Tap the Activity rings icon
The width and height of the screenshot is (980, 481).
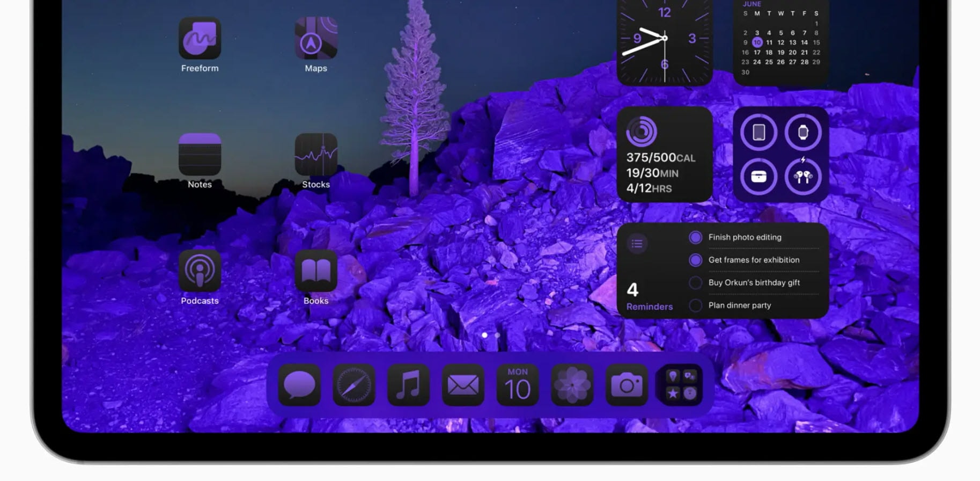642,132
